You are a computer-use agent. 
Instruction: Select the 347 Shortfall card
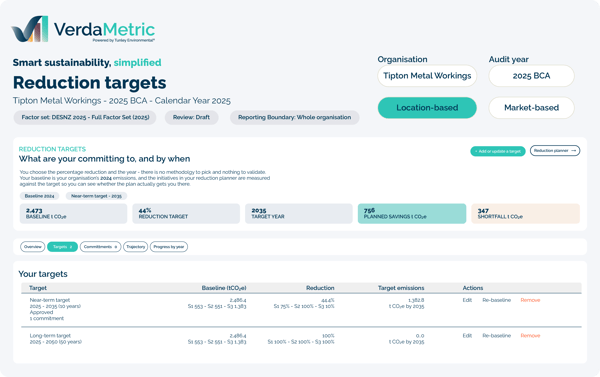coord(525,214)
